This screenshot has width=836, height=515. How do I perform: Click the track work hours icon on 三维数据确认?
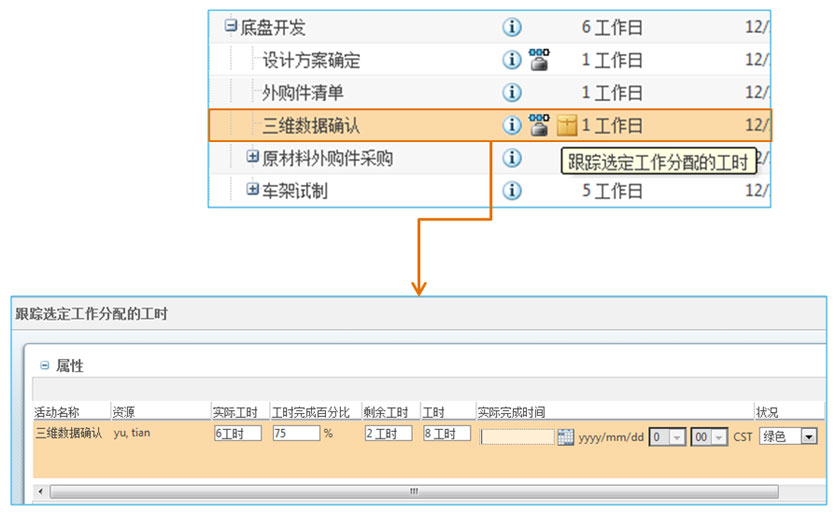tap(567, 125)
